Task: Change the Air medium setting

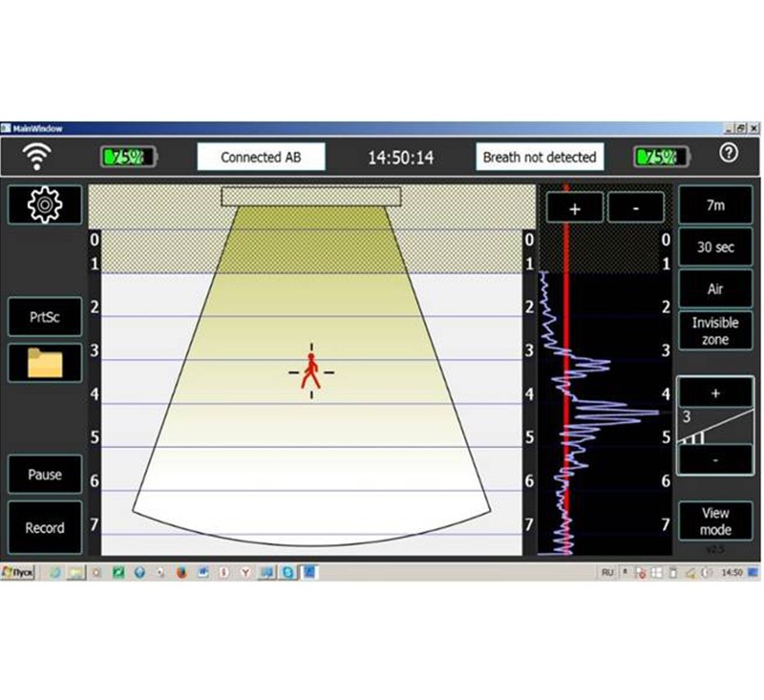Action: tap(714, 289)
